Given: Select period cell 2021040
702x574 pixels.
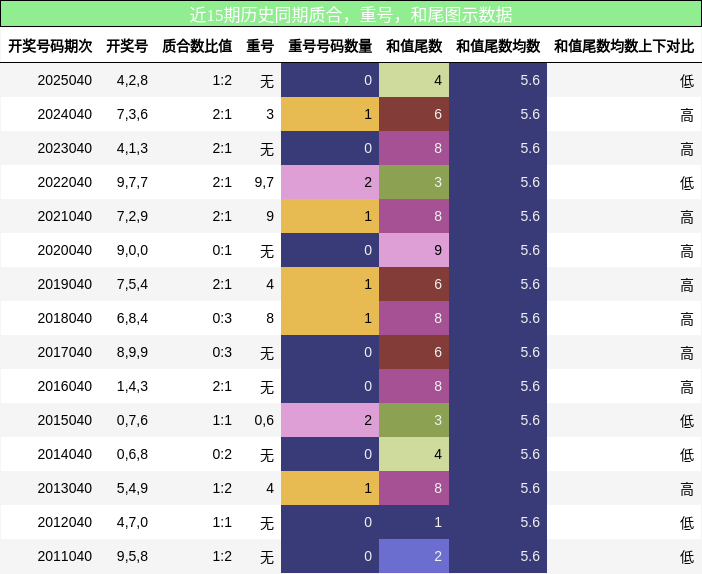Looking at the screenshot, I should 64,216.
